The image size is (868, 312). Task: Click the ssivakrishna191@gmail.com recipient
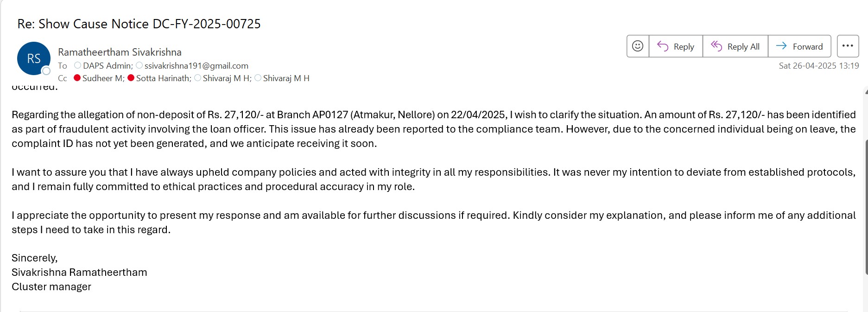[196, 66]
